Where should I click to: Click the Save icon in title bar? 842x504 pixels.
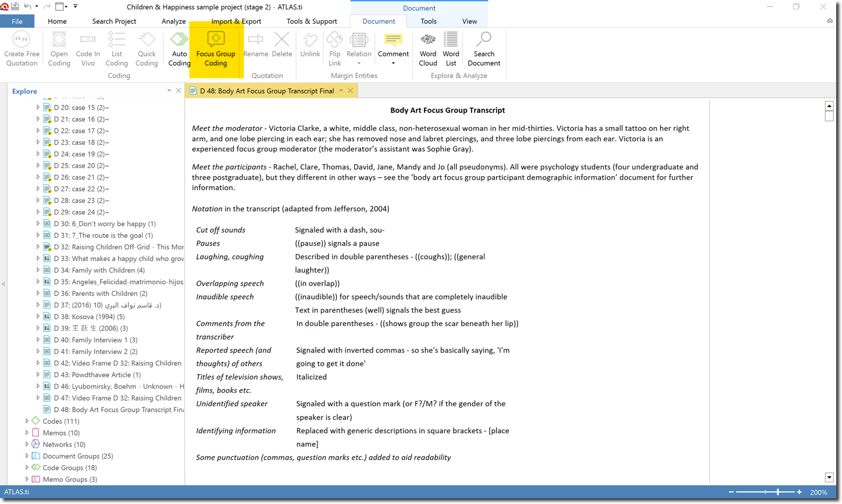[15, 6]
